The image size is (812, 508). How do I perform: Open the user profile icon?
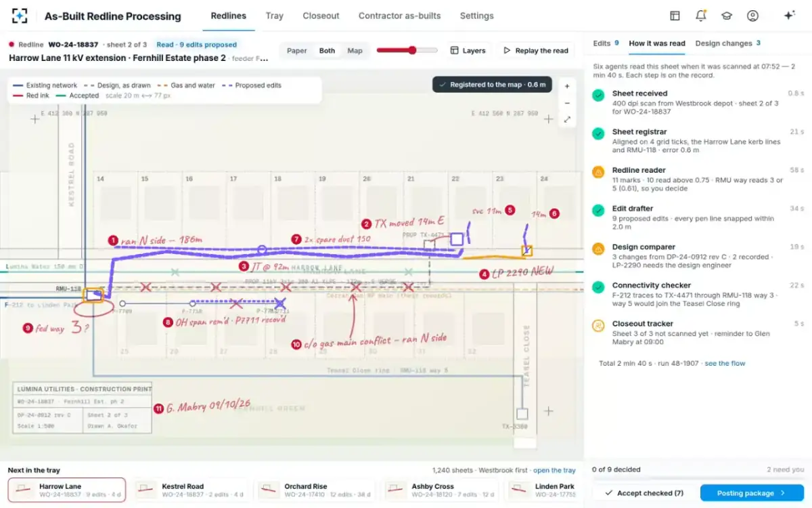click(x=752, y=16)
